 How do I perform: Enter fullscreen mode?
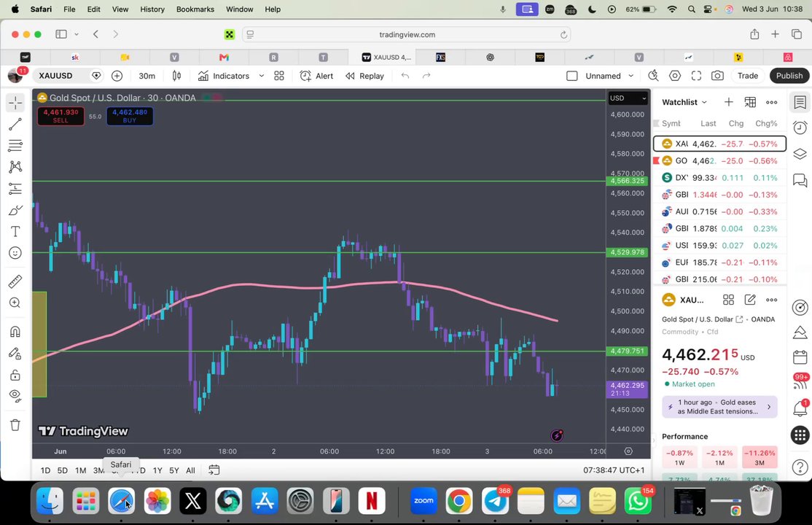697,76
